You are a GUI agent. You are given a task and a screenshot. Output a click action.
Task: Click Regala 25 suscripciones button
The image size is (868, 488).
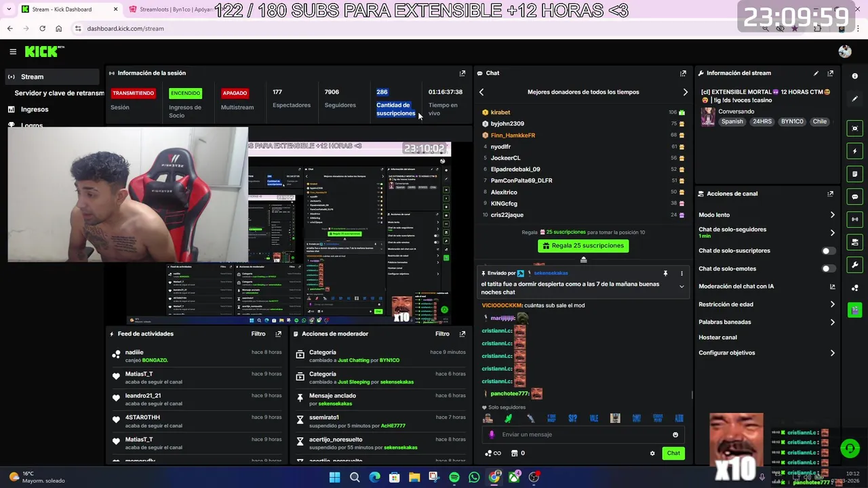pos(583,246)
